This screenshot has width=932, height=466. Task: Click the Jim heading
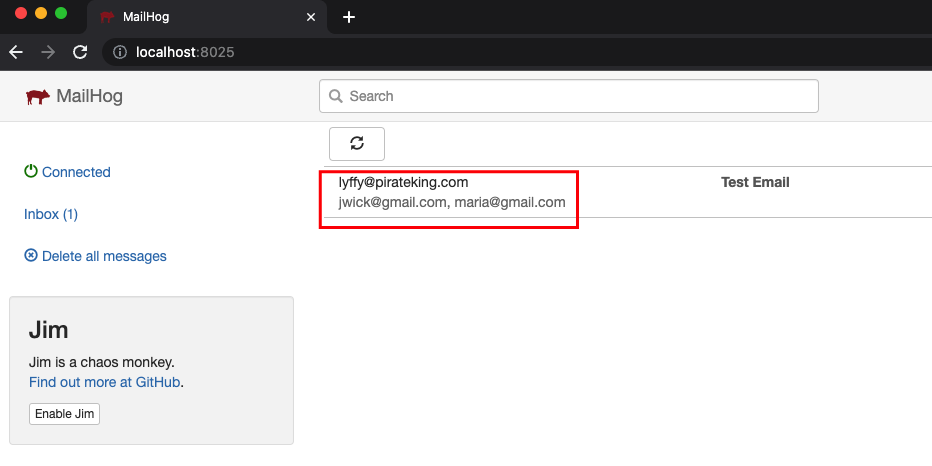(x=49, y=330)
